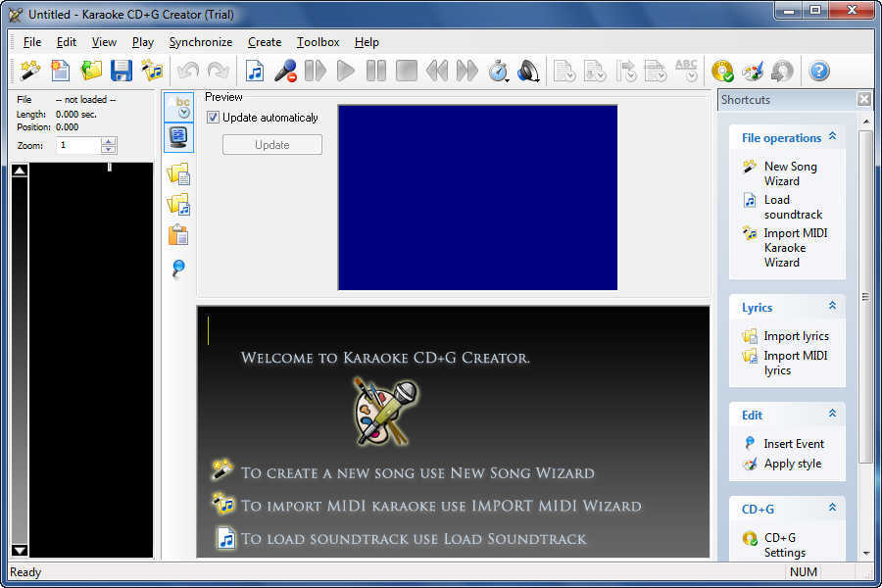Image resolution: width=882 pixels, height=588 pixels.
Task: Load soundtrack via music note toolbar icon
Action: [x=256, y=71]
